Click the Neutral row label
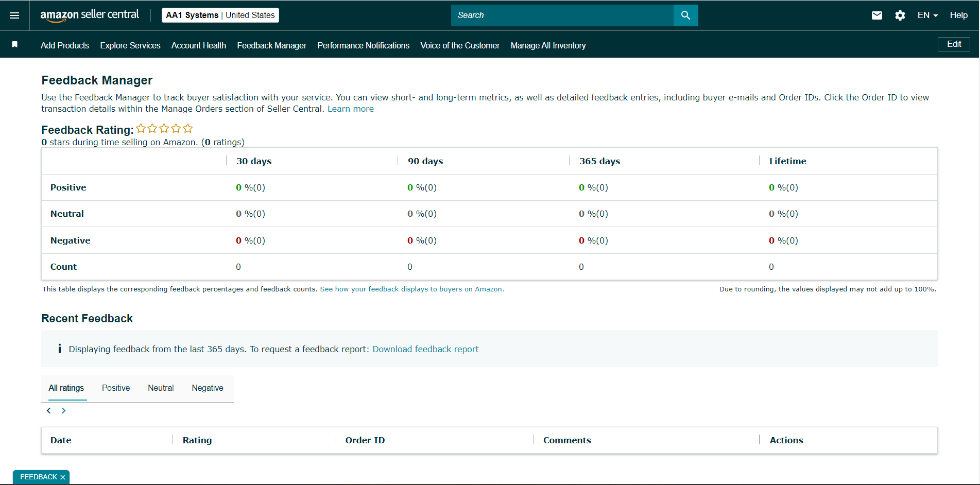This screenshot has width=980, height=485. click(67, 214)
